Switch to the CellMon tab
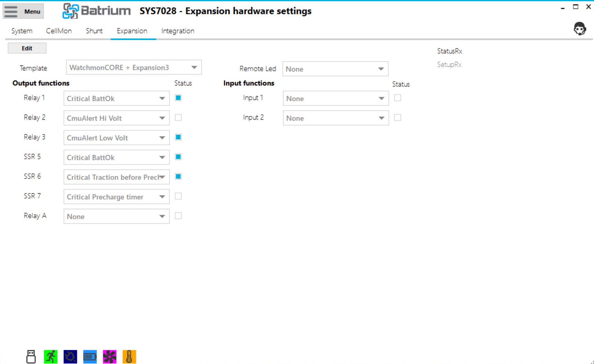Image resolution: width=594 pixels, height=364 pixels. tap(59, 31)
